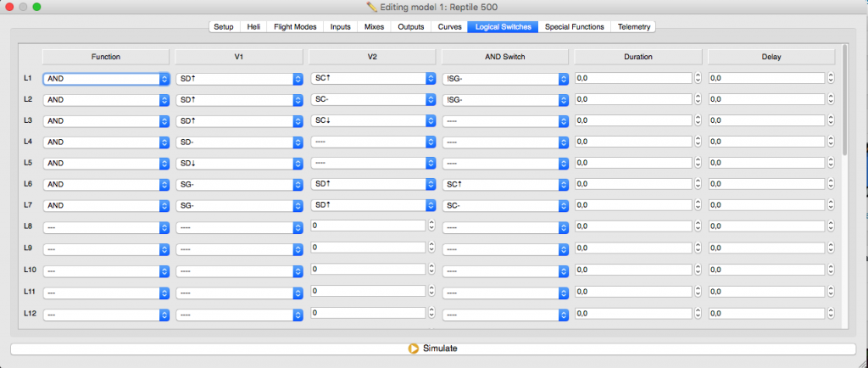Image resolution: width=868 pixels, height=368 pixels.
Task: Click the V1 column header
Action: [239, 57]
